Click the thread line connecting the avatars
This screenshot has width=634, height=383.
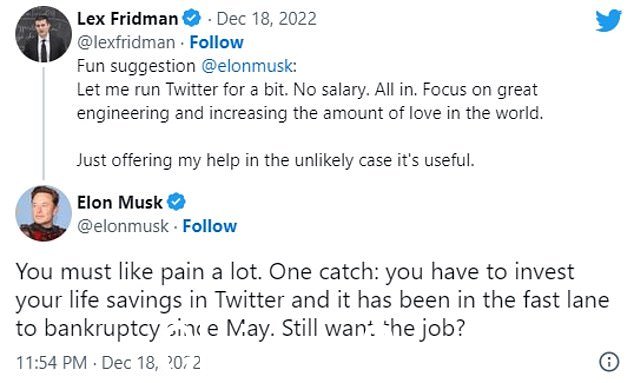43,123
